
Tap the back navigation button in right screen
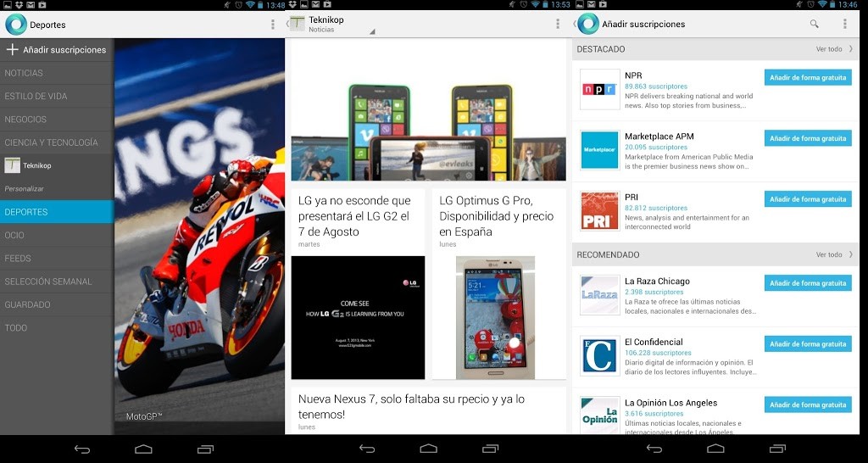click(x=654, y=449)
